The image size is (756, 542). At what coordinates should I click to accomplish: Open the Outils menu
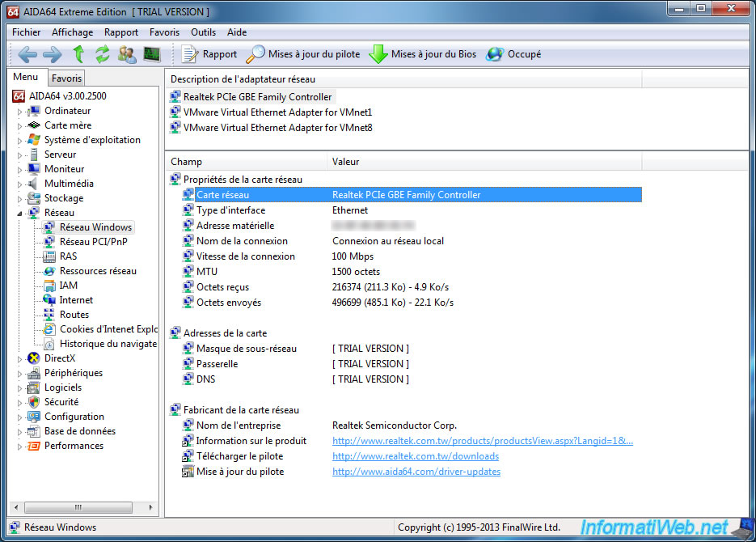203,32
